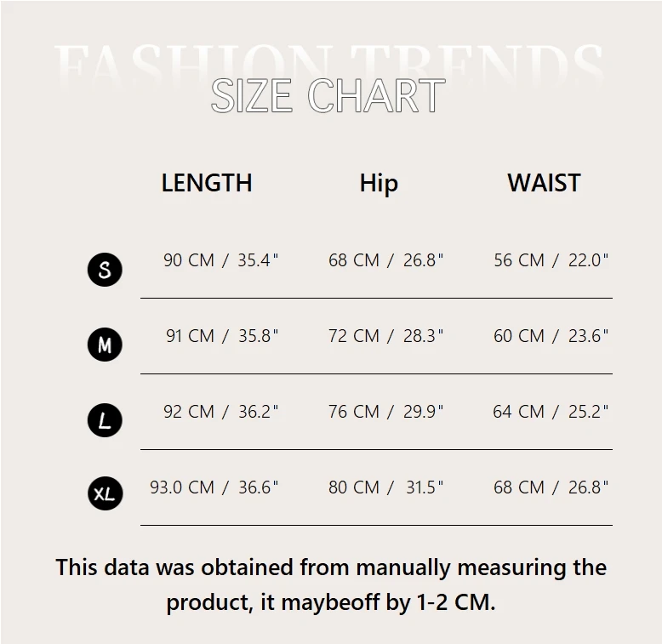The height and width of the screenshot is (644, 662).
Task: Click the WAIST column header
Action: (544, 183)
